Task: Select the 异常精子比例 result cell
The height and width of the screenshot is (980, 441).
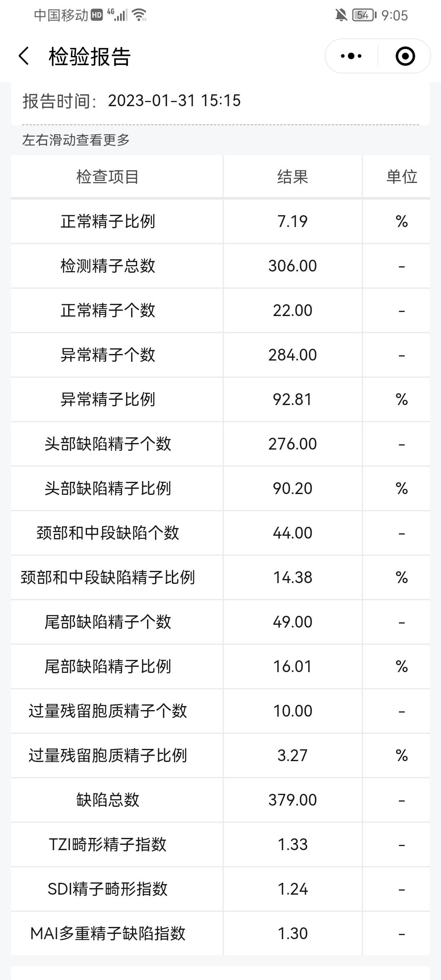Action: [x=292, y=399]
